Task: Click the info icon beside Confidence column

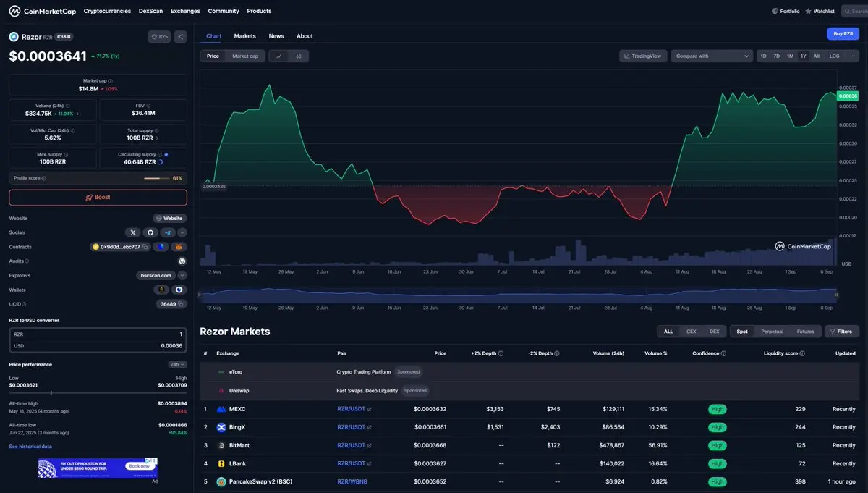Action: coord(723,353)
